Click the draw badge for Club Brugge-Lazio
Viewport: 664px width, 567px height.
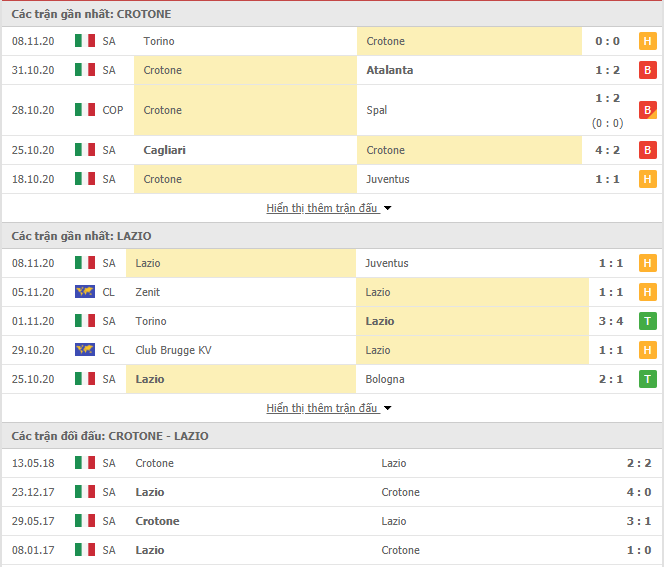tap(647, 350)
